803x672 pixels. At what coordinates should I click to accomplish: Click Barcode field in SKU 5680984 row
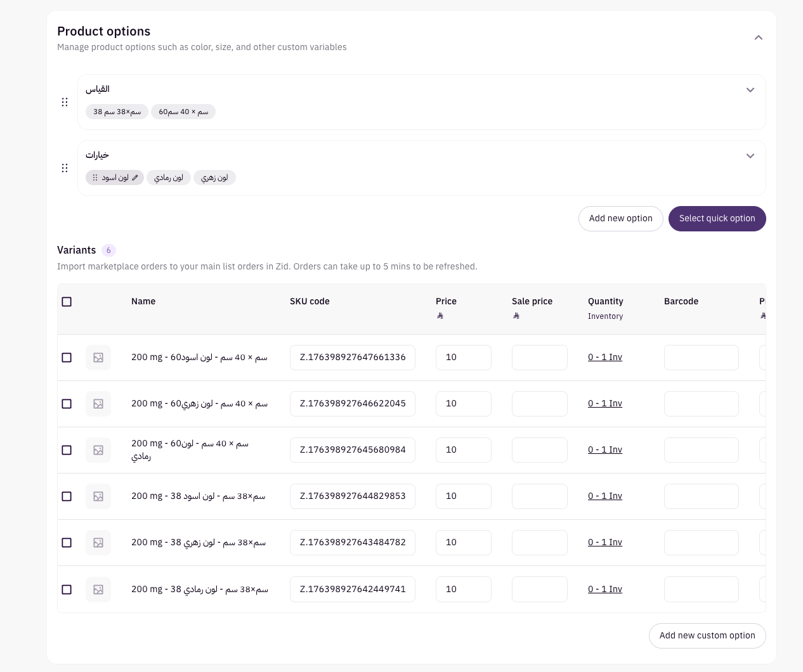[702, 450]
